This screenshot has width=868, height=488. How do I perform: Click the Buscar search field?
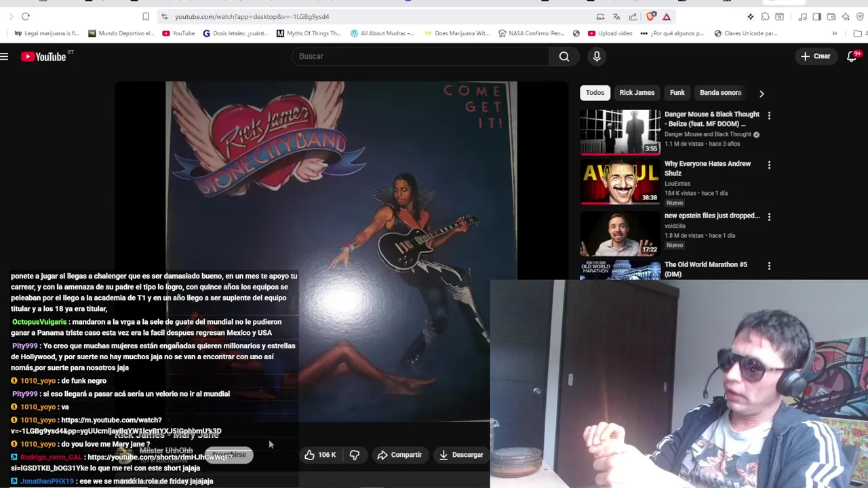click(420, 56)
